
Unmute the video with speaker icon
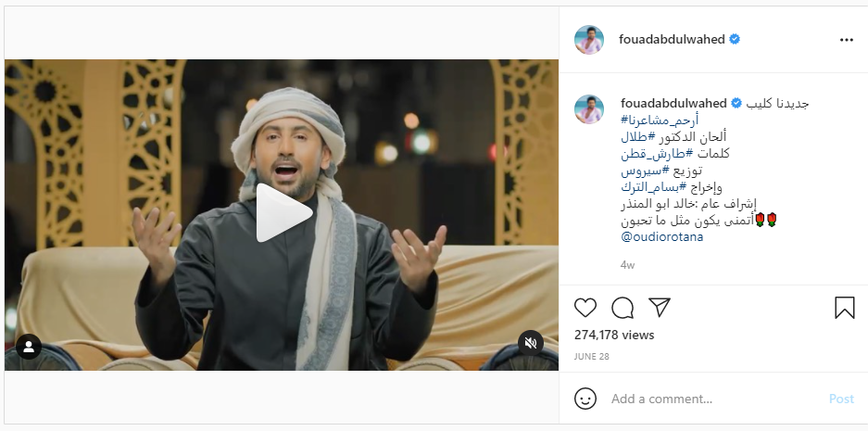coord(530,344)
